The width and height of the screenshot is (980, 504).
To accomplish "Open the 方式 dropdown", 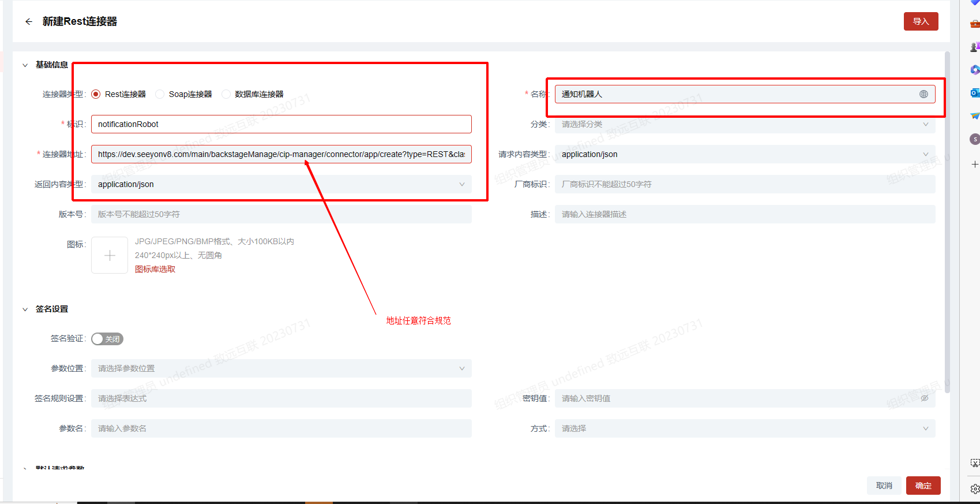I will click(745, 428).
